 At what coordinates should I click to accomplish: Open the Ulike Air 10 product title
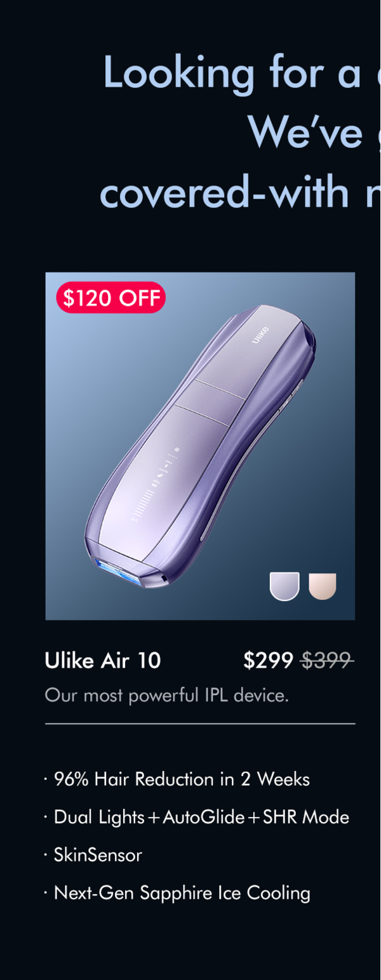(x=103, y=661)
